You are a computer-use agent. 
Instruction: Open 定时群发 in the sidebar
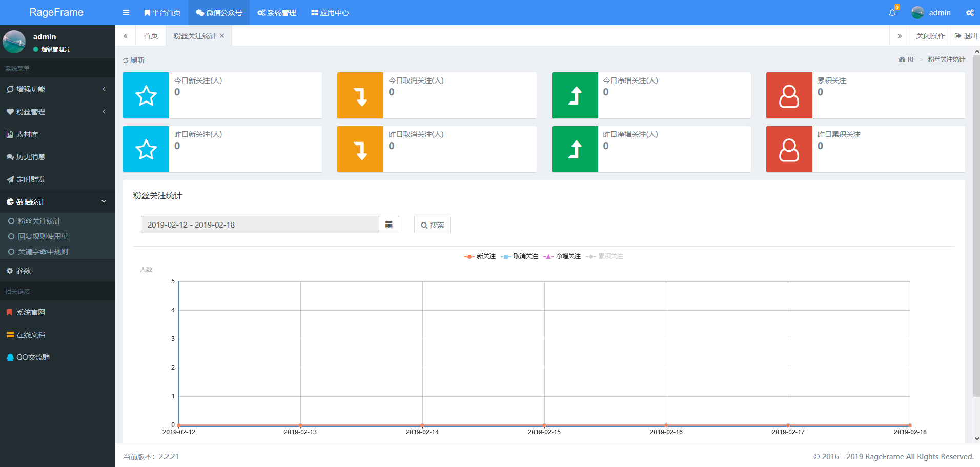(57, 179)
